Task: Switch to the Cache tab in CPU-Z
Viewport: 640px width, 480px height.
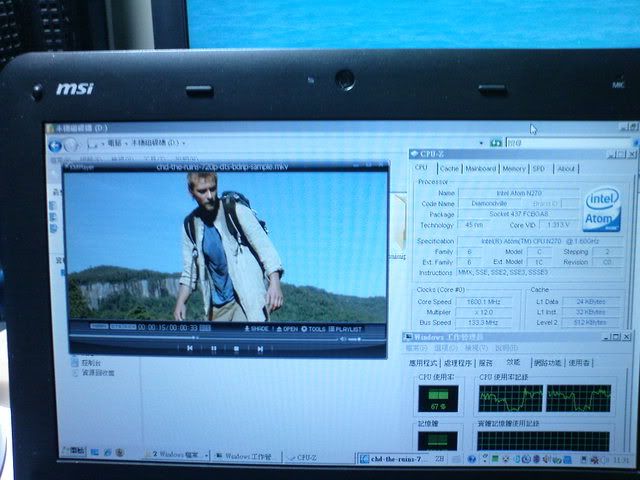Action: (449, 168)
